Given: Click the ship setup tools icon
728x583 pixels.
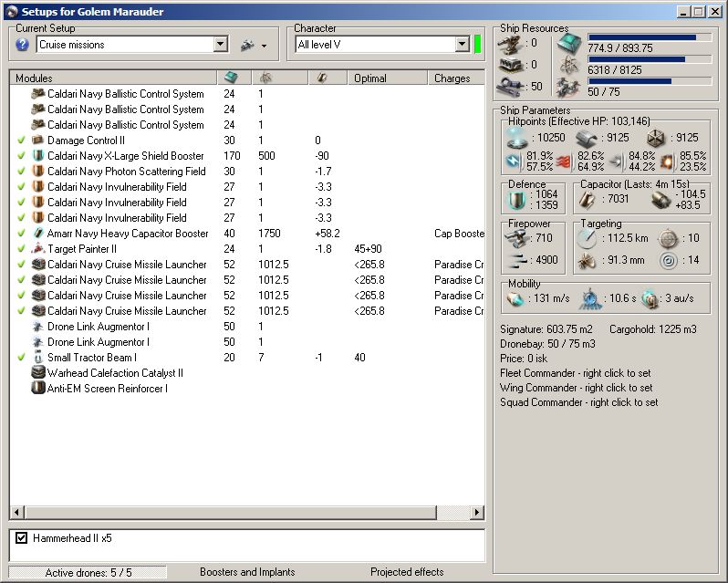Looking at the screenshot, I should 246,45.
